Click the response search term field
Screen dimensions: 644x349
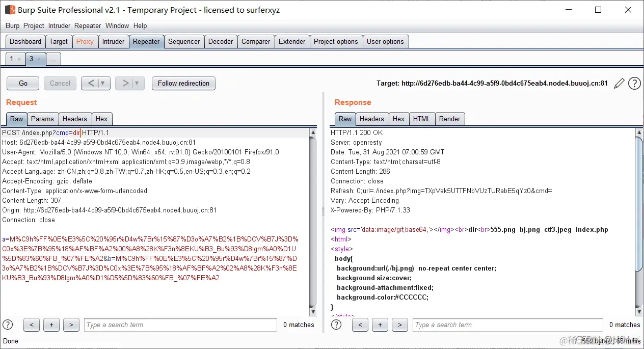click(x=508, y=325)
